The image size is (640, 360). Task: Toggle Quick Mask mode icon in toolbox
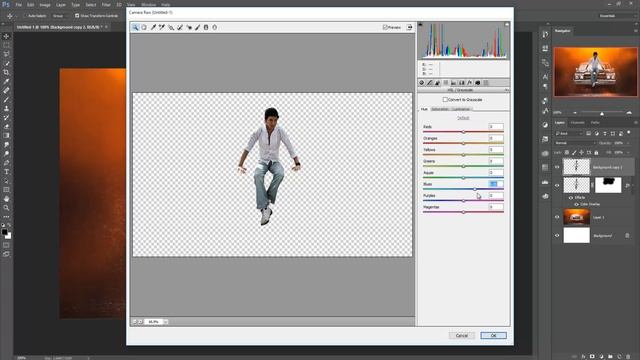pyautogui.click(x=6, y=245)
